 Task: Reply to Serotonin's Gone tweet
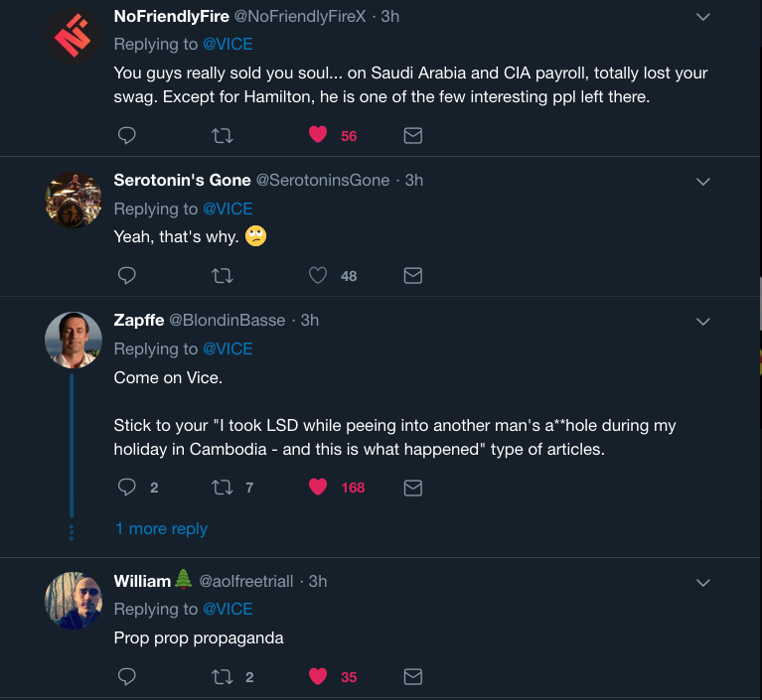126,275
